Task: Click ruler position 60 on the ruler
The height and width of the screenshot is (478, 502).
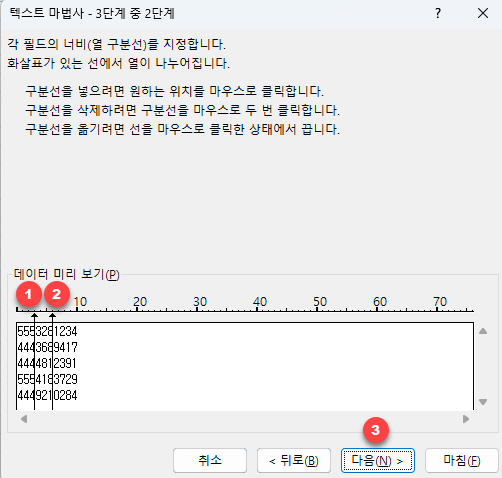Action: (380, 302)
